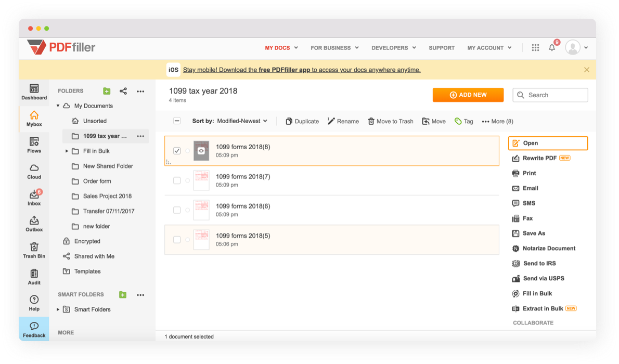Viewport: 619px width, 364px height.
Task: Click the share folders icon
Action: pyautogui.click(x=123, y=91)
